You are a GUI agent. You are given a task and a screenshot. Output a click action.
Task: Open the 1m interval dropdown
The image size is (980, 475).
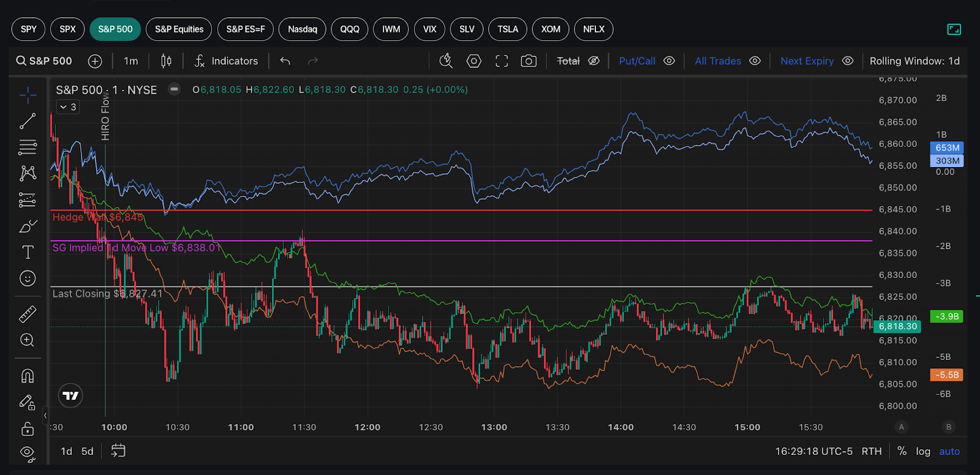pyautogui.click(x=130, y=61)
